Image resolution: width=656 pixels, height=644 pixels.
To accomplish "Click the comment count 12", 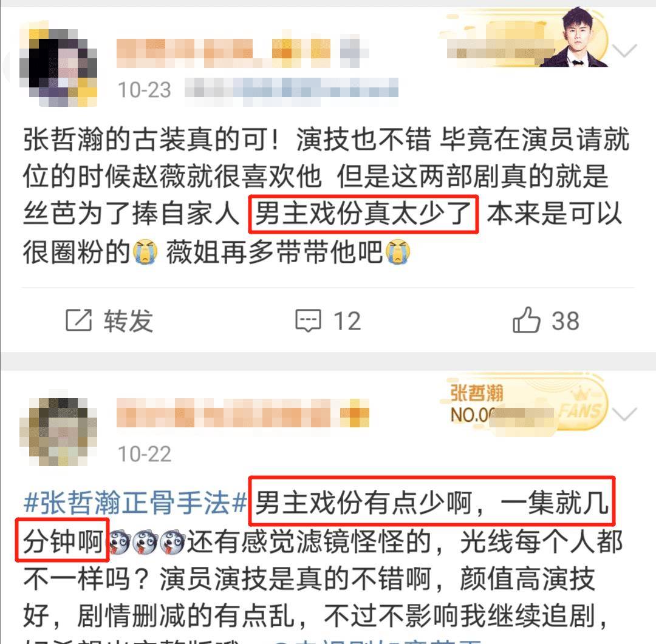I will tap(347, 320).
